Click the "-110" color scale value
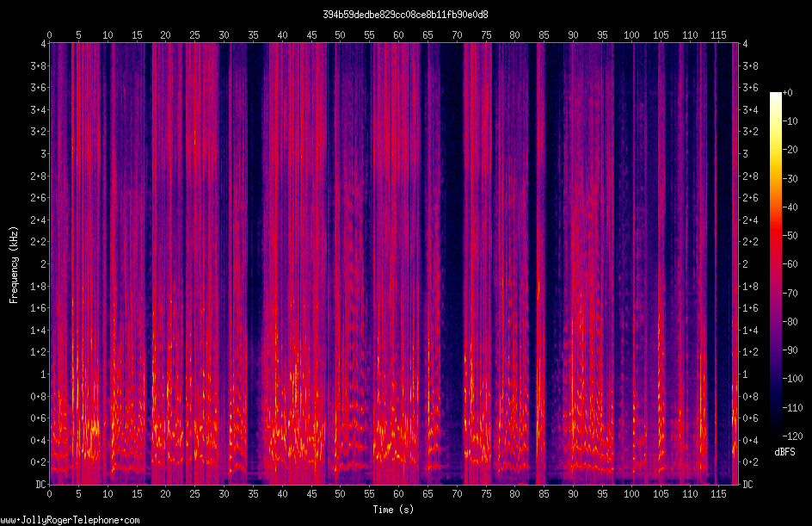 point(792,408)
